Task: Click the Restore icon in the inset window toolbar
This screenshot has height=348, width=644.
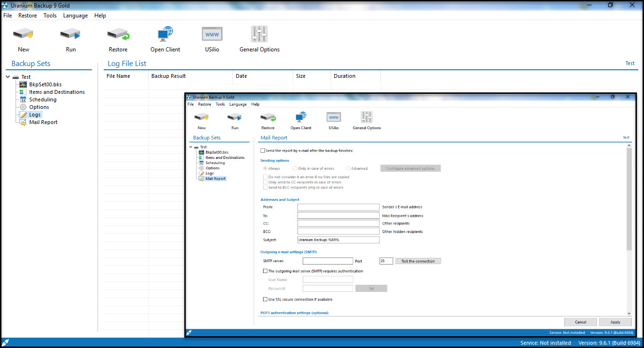Action: [268, 117]
